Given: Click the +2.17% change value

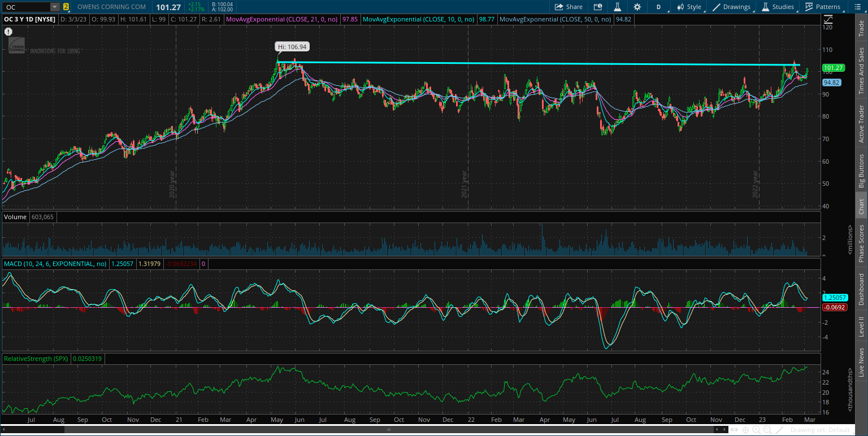Looking at the screenshot, I should pos(196,10).
